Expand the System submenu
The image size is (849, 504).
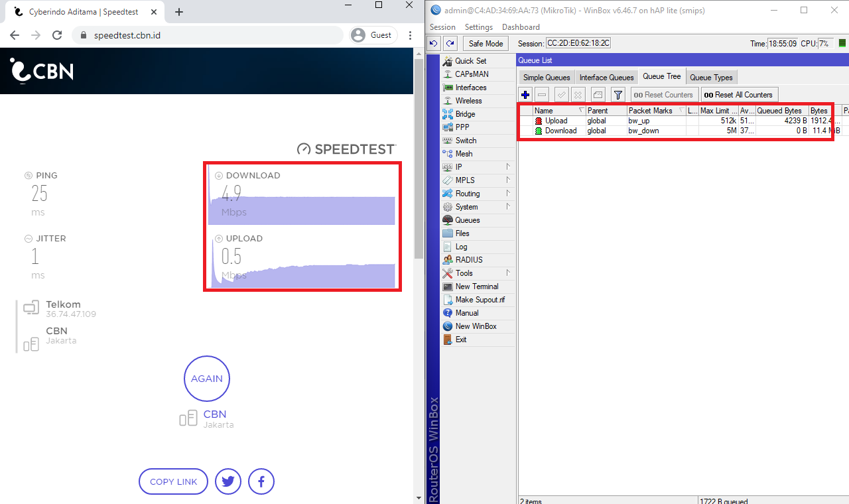tap(508, 207)
